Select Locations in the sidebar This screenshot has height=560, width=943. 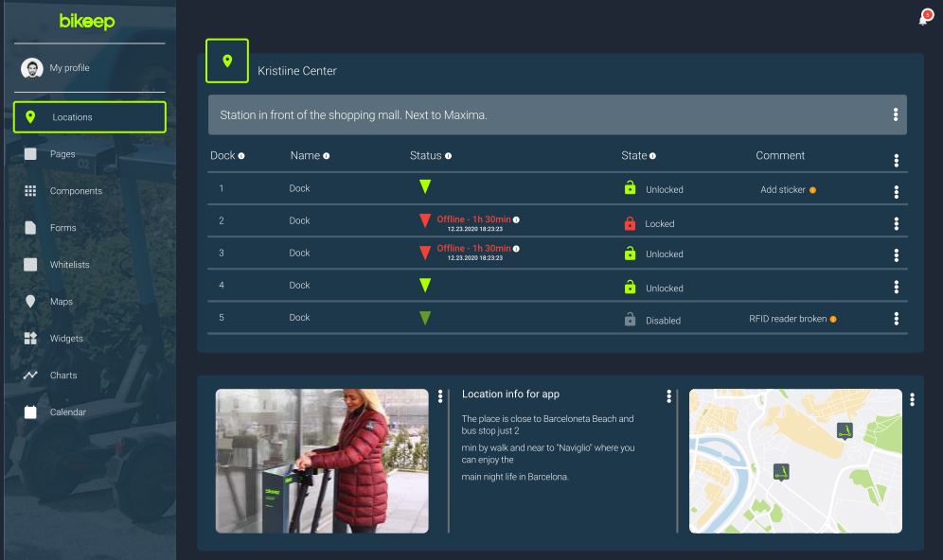[90, 117]
